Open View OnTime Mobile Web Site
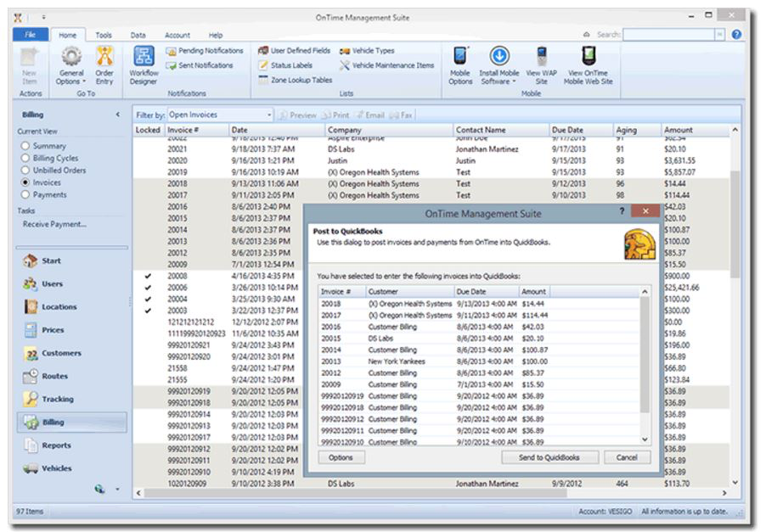The image size is (766, 532). [x=589, y=65]
